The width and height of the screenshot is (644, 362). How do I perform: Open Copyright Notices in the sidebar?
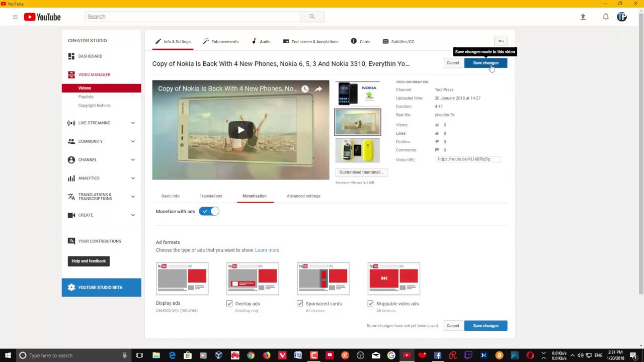[x=94, y=106]
